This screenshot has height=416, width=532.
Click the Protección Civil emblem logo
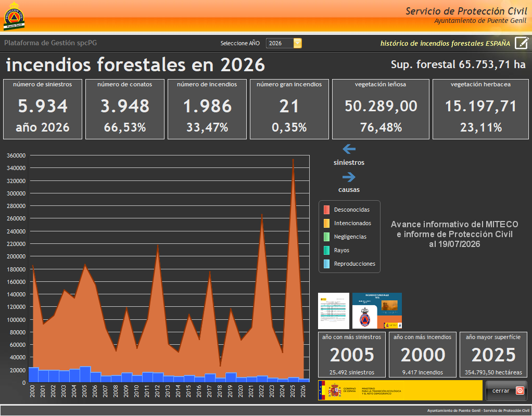14,16
